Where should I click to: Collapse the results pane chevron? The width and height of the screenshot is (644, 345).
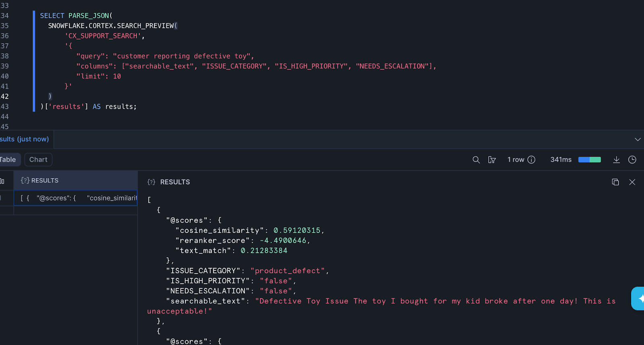coord(638,139)
